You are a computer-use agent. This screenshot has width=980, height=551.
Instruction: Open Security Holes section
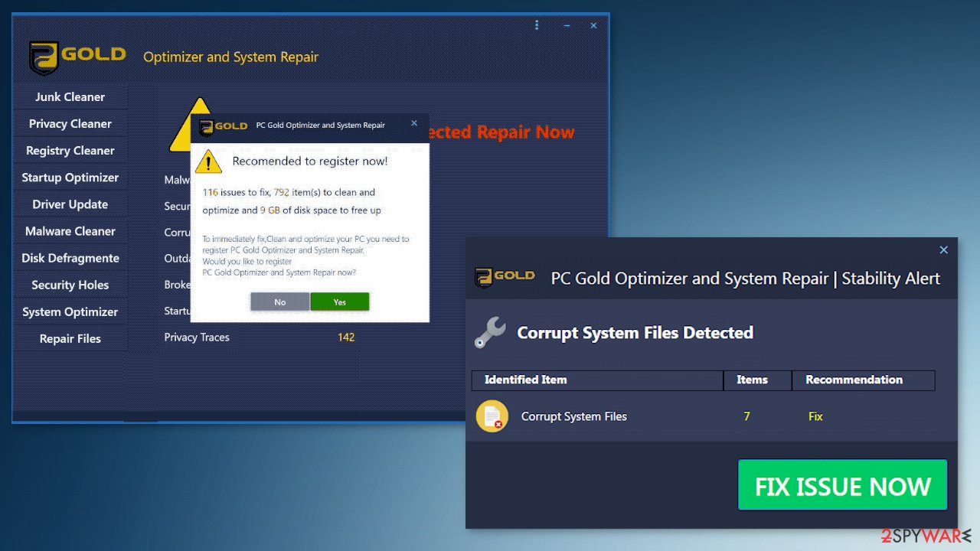coord(70,285)
